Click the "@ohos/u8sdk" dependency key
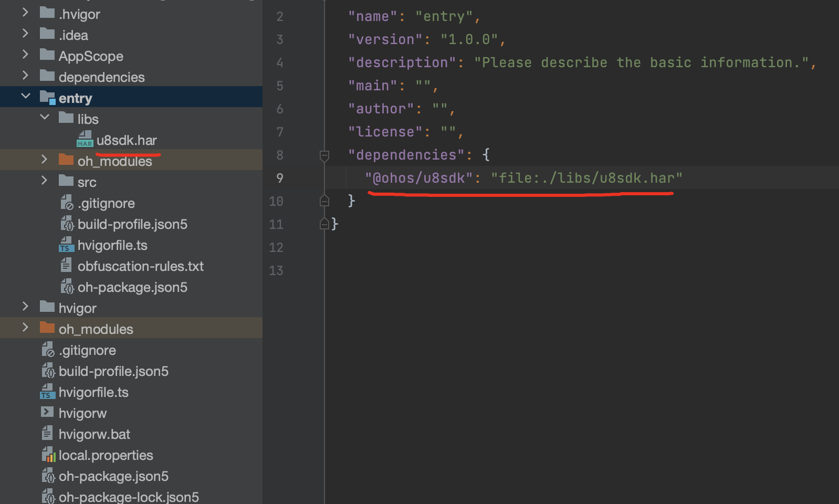Viewport: 839px width, 504px height. [x=419, y=178]
